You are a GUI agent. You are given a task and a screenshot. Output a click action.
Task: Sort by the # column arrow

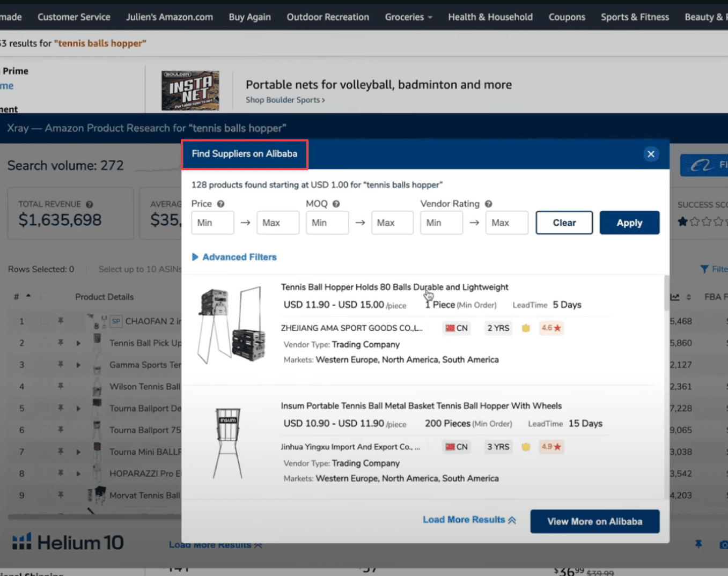coord(28,296)
